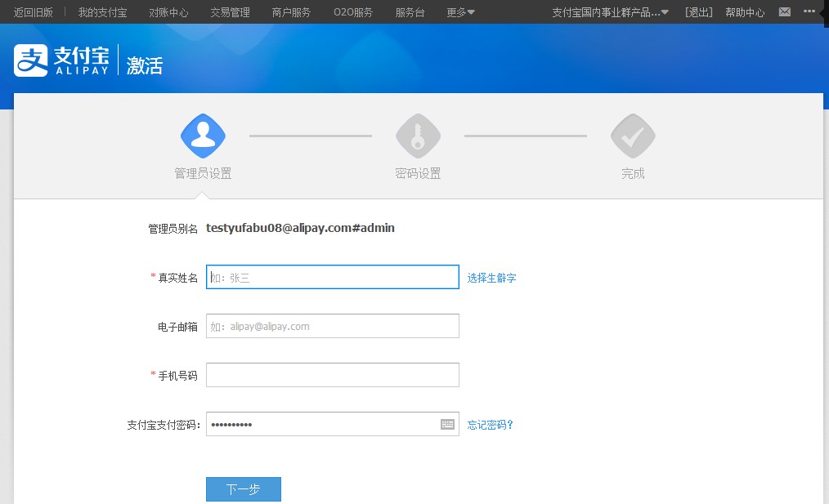Open the virtual keyboard in password field

(x=447, y=424)
